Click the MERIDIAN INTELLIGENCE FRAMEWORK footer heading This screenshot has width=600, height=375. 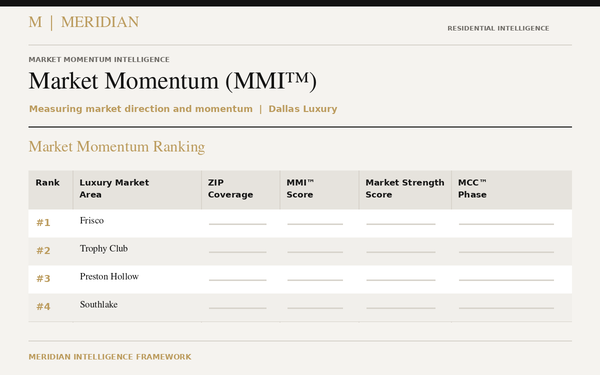[x=110, y=357]
